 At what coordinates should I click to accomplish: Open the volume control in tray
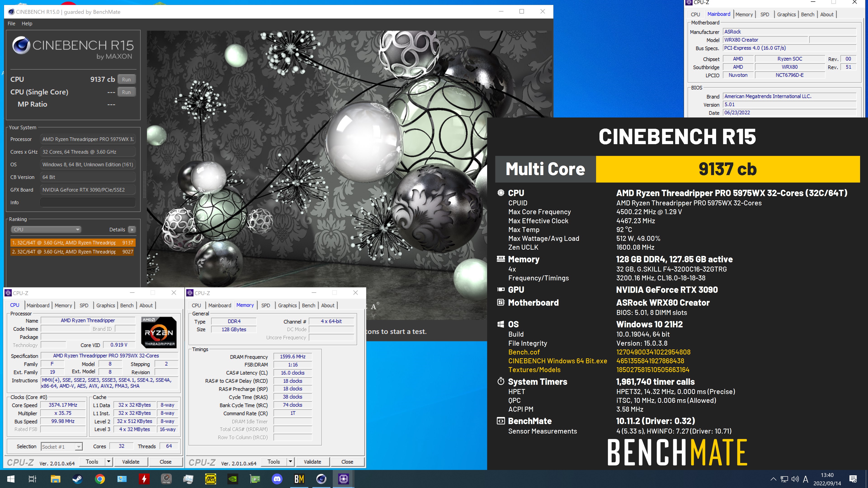(795, 479)
